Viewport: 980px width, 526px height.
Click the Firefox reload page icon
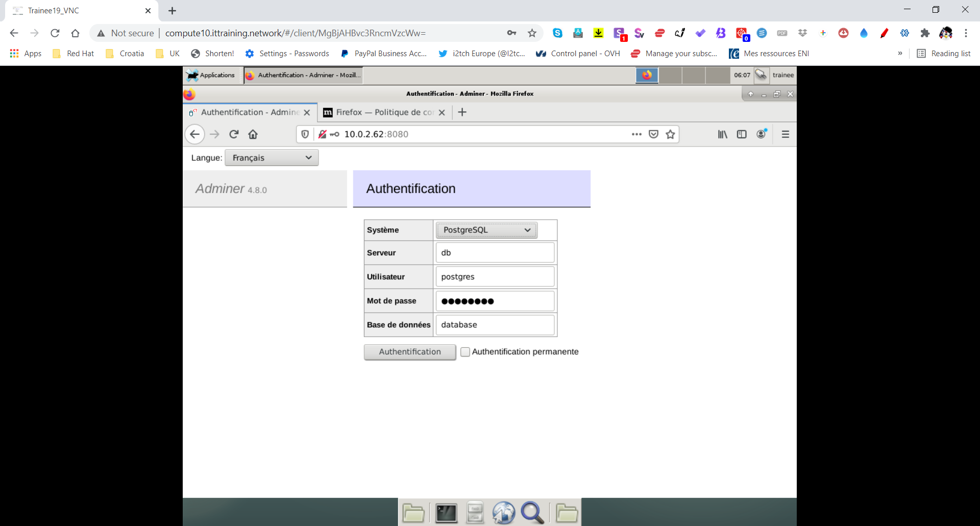pos(234,134)
